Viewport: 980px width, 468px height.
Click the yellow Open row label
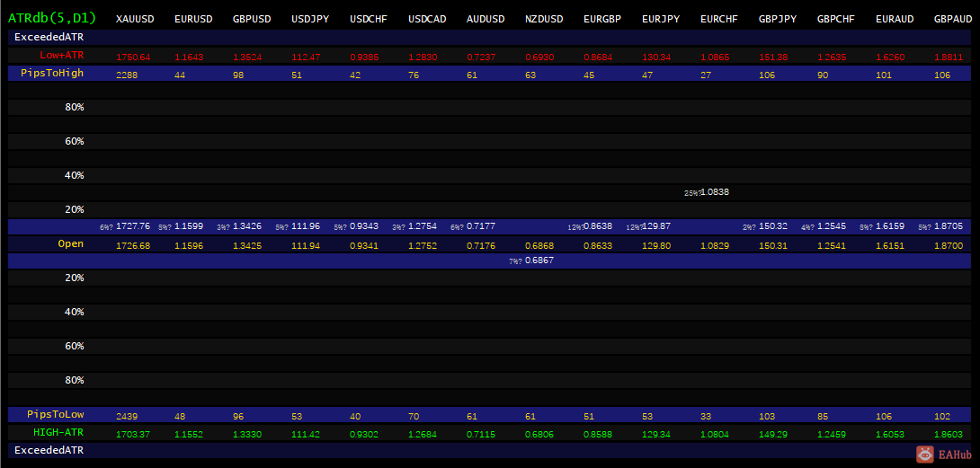[71, 243]
